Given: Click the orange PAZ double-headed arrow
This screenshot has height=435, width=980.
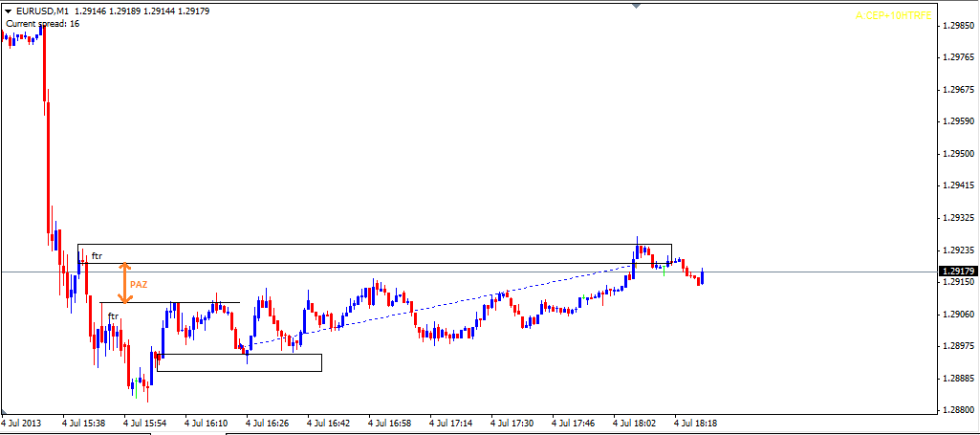Looking at the screenshot, I should (123, 283).
